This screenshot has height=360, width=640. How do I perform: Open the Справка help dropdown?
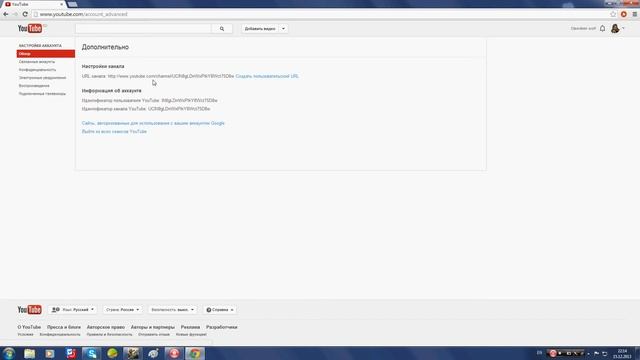(220, 310)
